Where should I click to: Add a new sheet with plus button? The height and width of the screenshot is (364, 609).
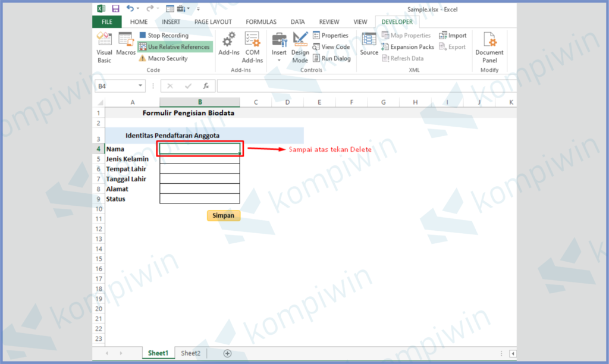tap(227, 353)
